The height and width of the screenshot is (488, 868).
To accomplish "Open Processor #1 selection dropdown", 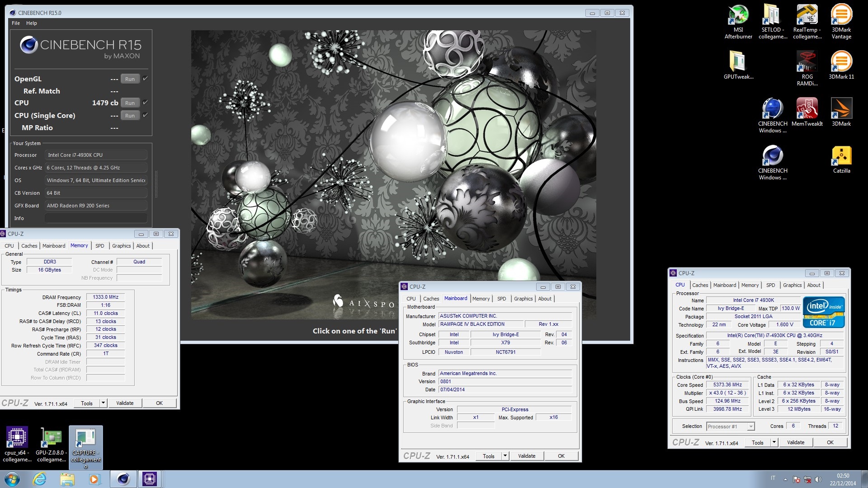I will point(731,426).
